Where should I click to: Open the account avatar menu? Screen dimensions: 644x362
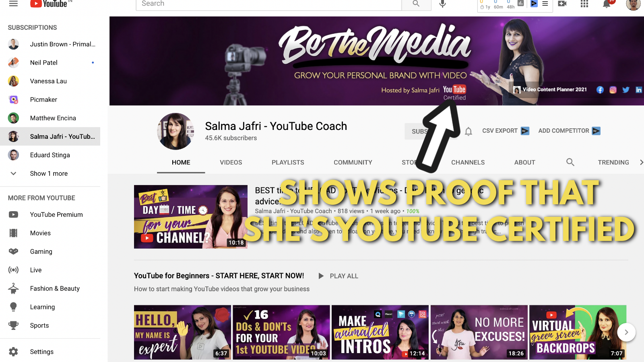click(634, 4)
